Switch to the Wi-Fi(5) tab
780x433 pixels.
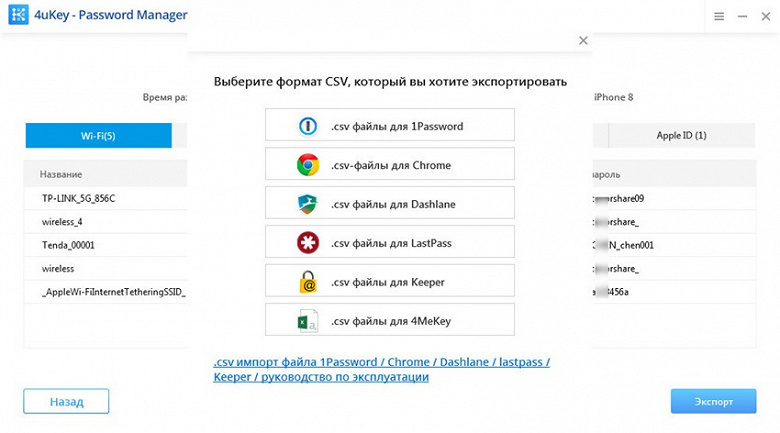click(x=98, y=135)
